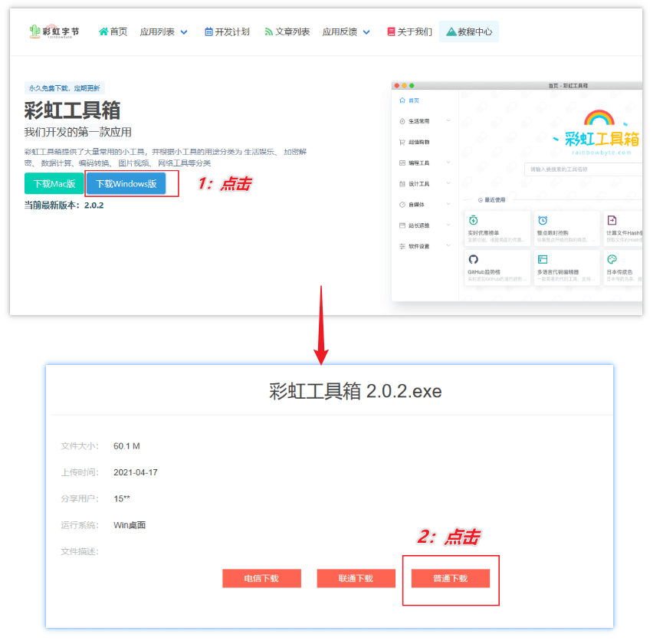The width and height of the screenshot is (663, 644).
Task: Click the 软件设置 settings item in sidebar
Action: coord(418,246)
